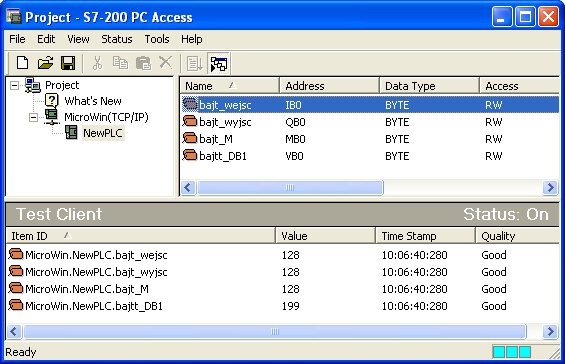Image resolution: width=565 pixels, height=364 pixels.
Task: Click the Test Client horizontal scrollbar thumb
Action: pos(275,331)
